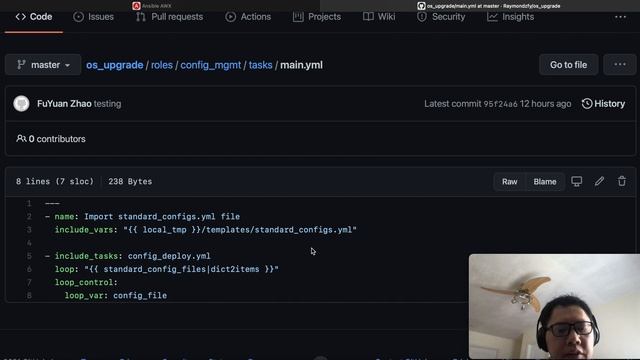Viewport: 640px width, 360px height.
Task: Open the Issues tab
Action: coord(93,17)
